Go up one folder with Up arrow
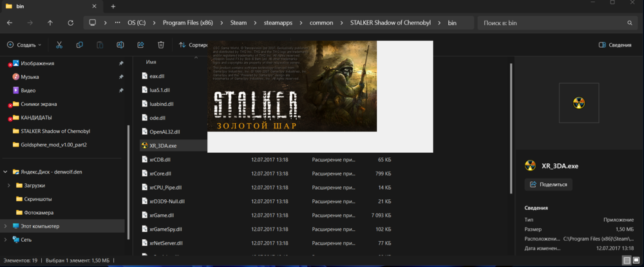Screen dimensions: 644x267 coord(50,23)
